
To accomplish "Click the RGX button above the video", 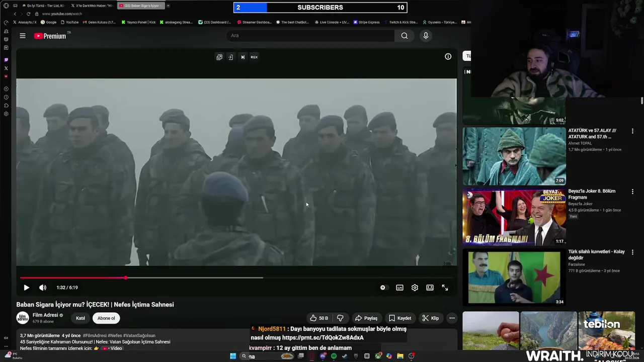I will 254,57.
